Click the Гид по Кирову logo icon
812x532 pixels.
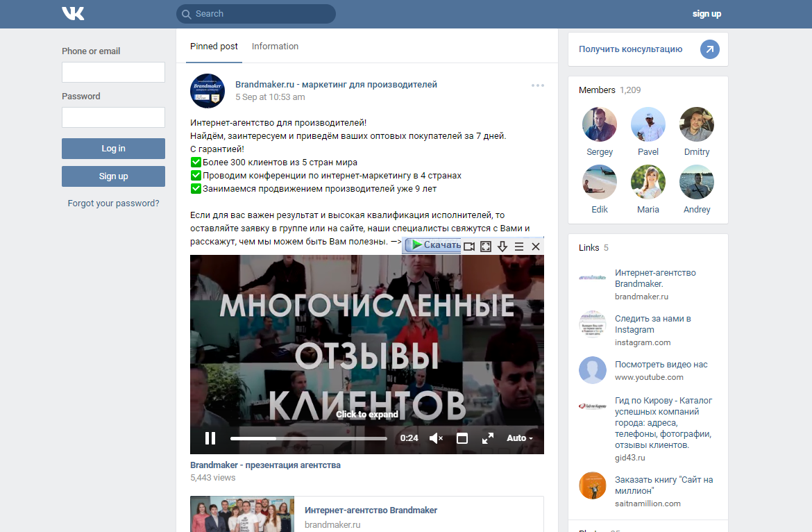[x=593, y=406]
